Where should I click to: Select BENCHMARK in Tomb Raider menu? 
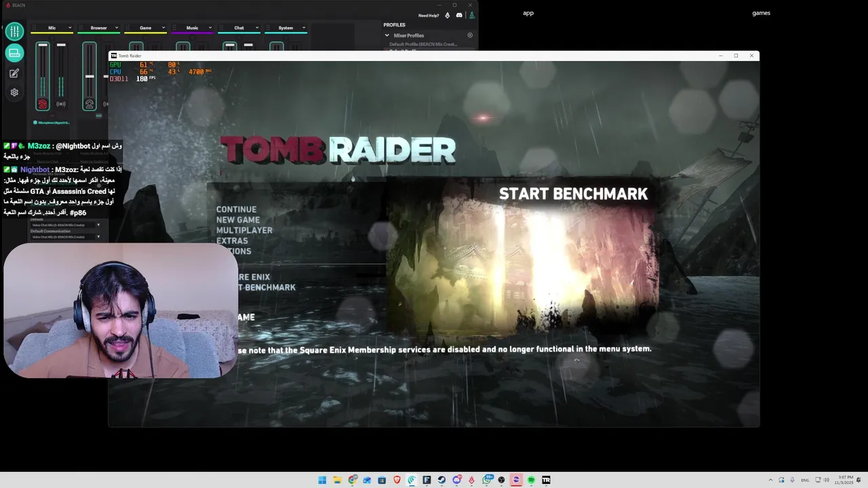point(267,287)
